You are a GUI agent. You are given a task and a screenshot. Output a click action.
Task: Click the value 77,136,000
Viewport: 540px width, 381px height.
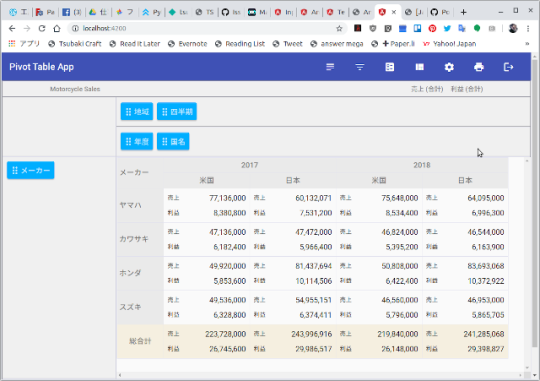[227, 198]
